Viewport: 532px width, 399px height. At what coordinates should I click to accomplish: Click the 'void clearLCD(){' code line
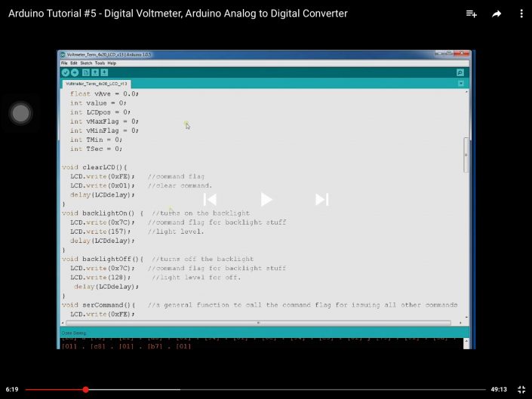pos(94,167)
